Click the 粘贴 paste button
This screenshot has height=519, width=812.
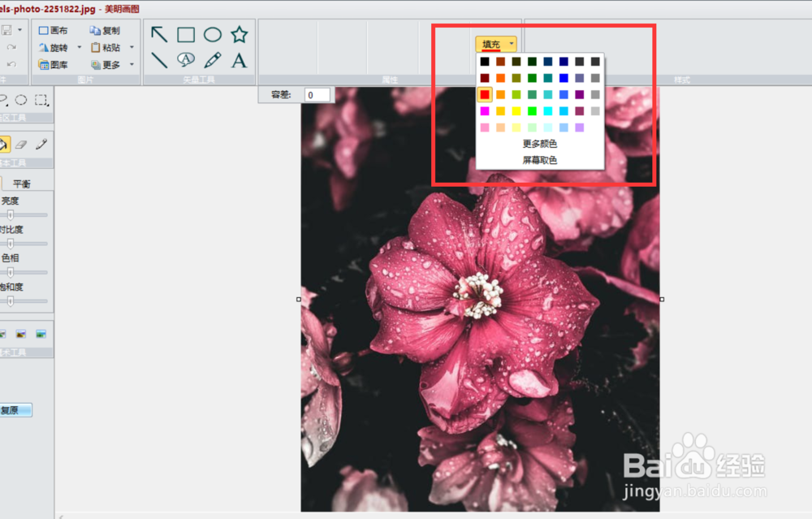105,48
